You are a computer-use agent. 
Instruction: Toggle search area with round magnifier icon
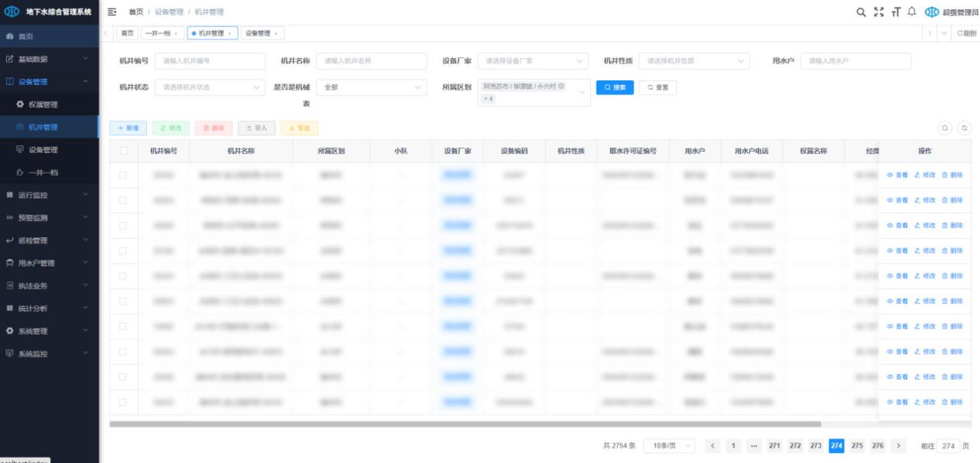(x=944, y=128)
